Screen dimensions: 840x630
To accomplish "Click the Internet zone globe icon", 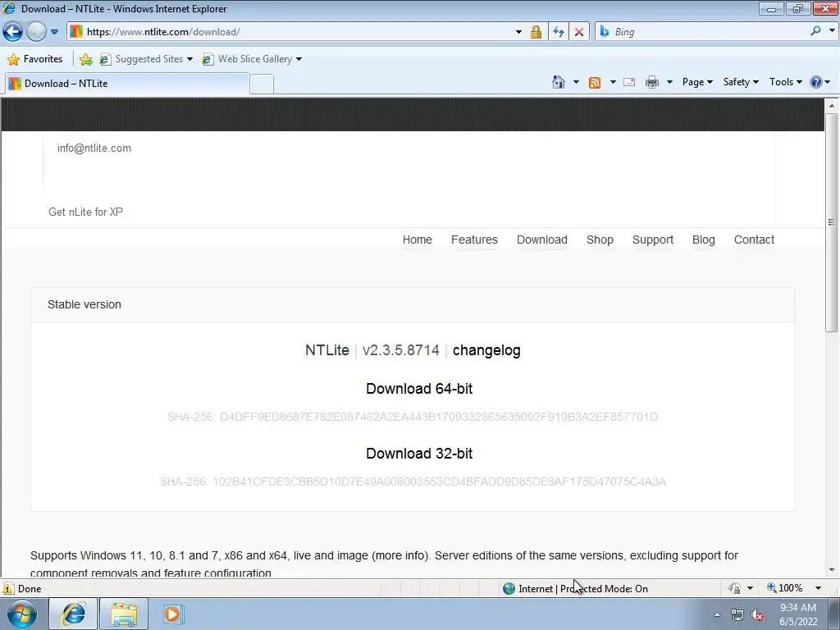I will pos(509,588).
